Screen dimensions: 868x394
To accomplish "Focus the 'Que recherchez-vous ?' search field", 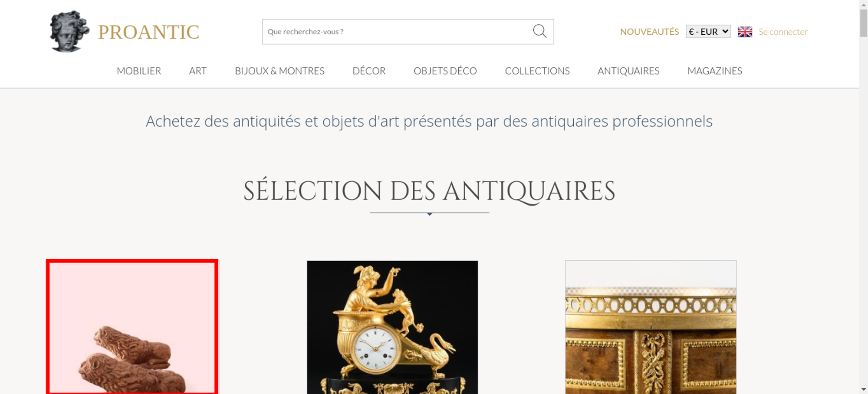I will coord(397,32).
